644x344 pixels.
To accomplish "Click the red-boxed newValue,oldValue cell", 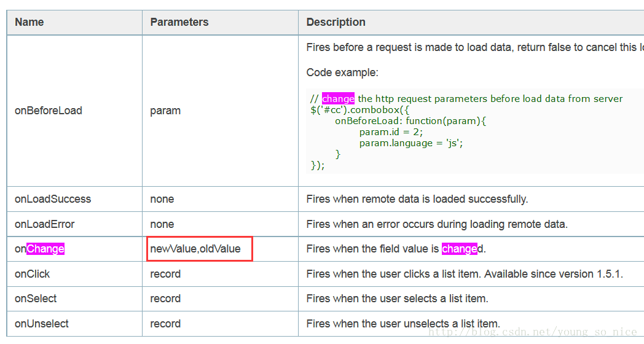I will [199, 249].
